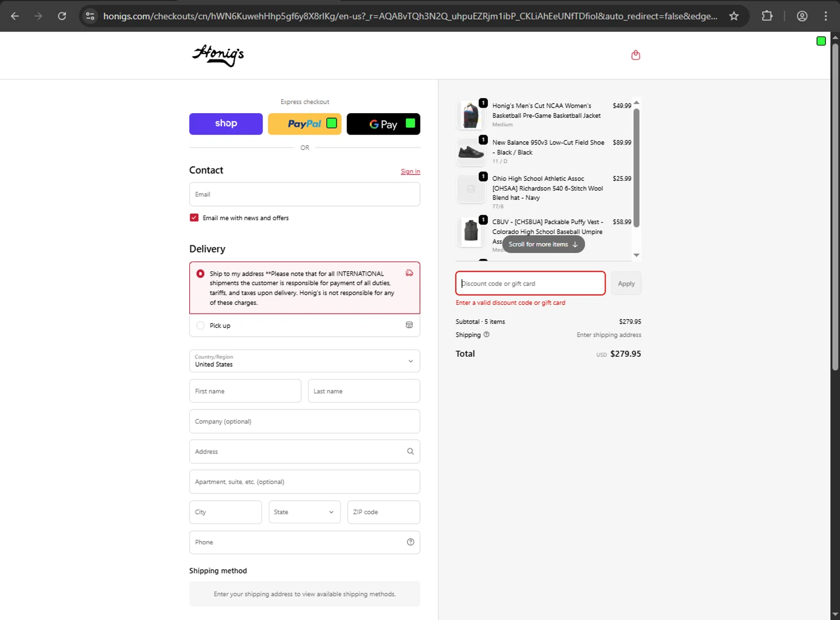
Task: Apply the discount code
Action: (626, 283)
